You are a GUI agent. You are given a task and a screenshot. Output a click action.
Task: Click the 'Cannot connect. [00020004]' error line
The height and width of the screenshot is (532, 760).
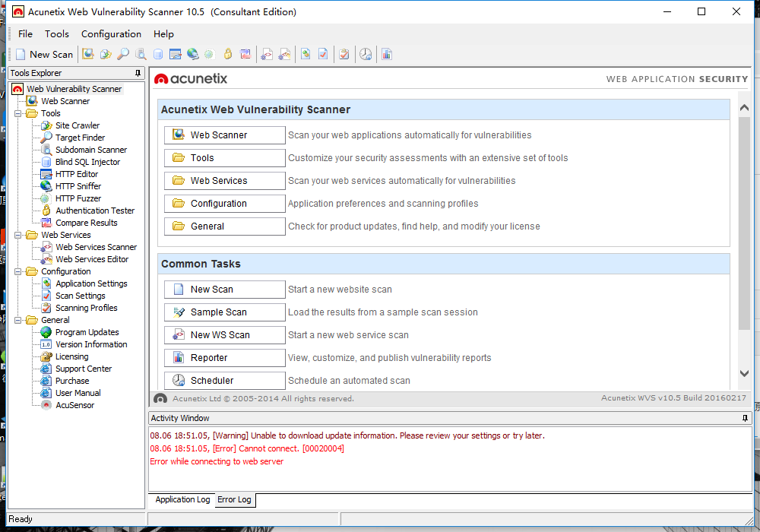pyautogui.click(x=247, y=448)
